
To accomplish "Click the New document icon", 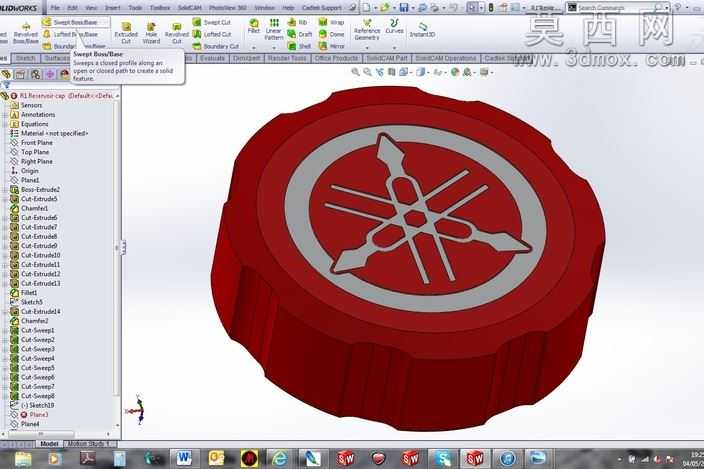I will pyautogui.click(x=367, y=8).
